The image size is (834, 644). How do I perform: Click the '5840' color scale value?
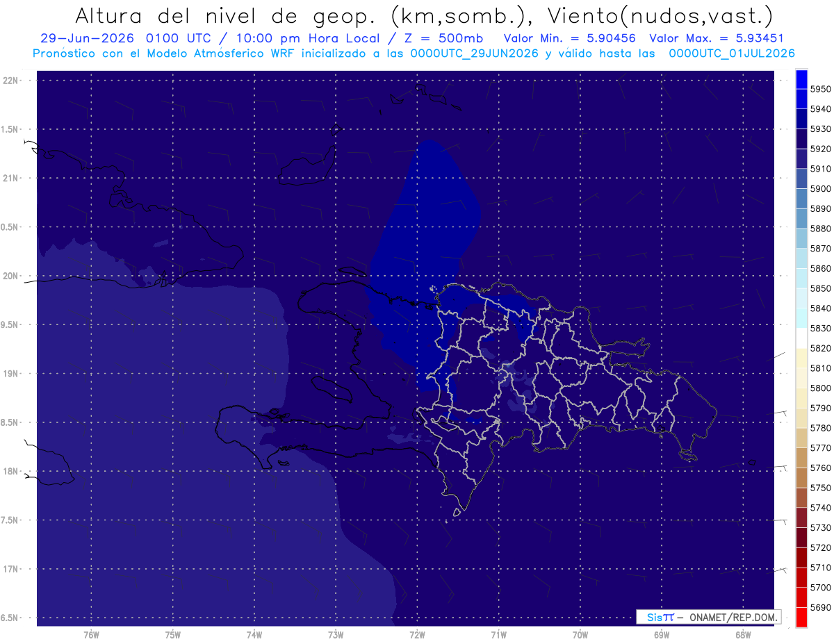click(x=821, y=308)
